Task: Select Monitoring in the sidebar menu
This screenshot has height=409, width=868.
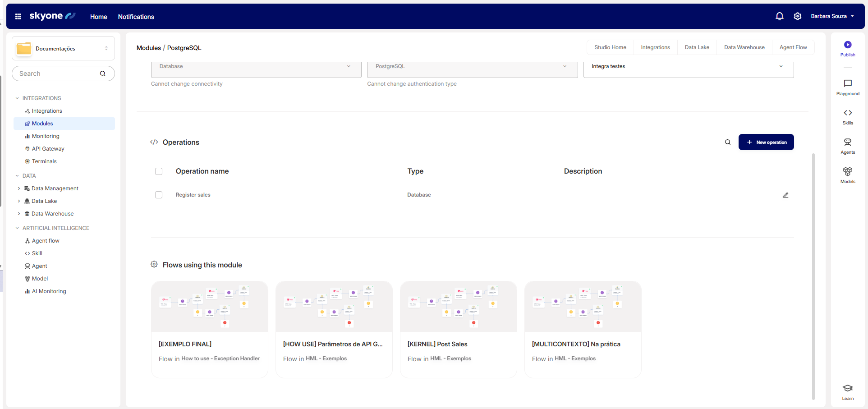Action: click(46, 136)
